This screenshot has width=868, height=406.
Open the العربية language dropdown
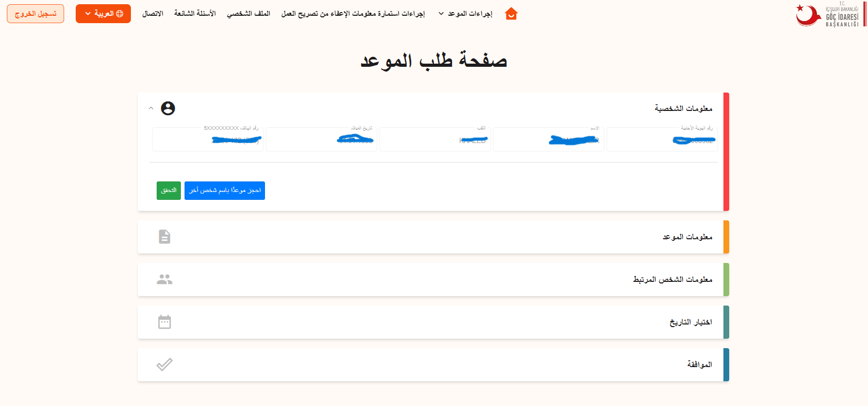point(103,14)
